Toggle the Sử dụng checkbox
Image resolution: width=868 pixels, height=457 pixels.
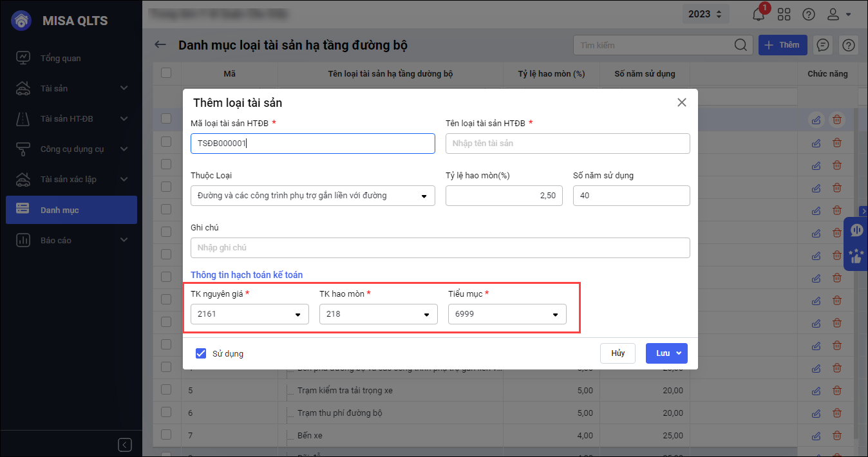point(201,353)
